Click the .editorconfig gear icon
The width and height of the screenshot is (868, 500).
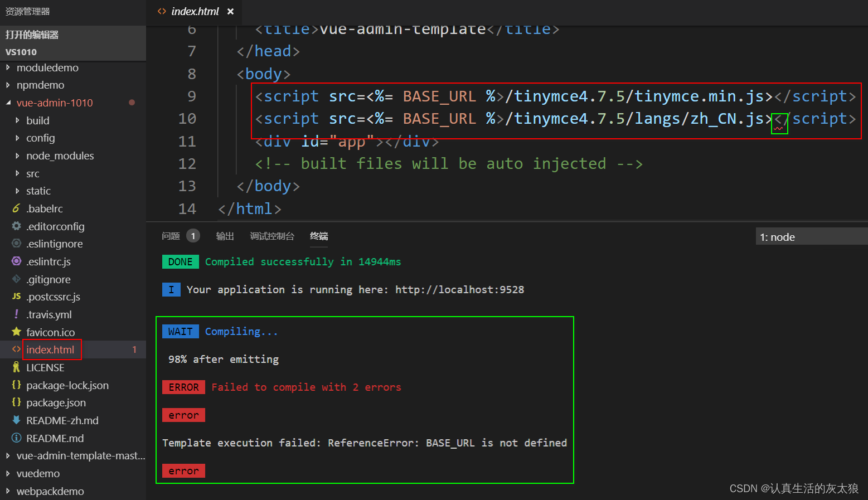16,226
